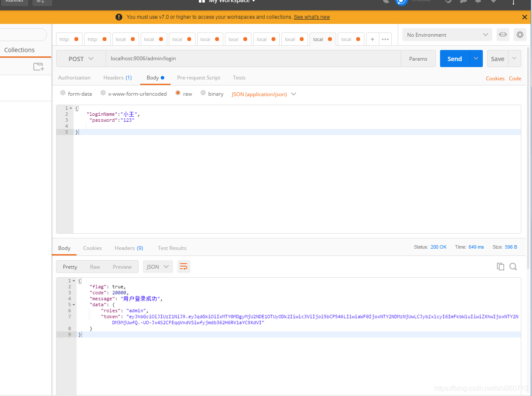Click the "flag": true response line
This screenshot has height=396, width=532.
(108, 287)
